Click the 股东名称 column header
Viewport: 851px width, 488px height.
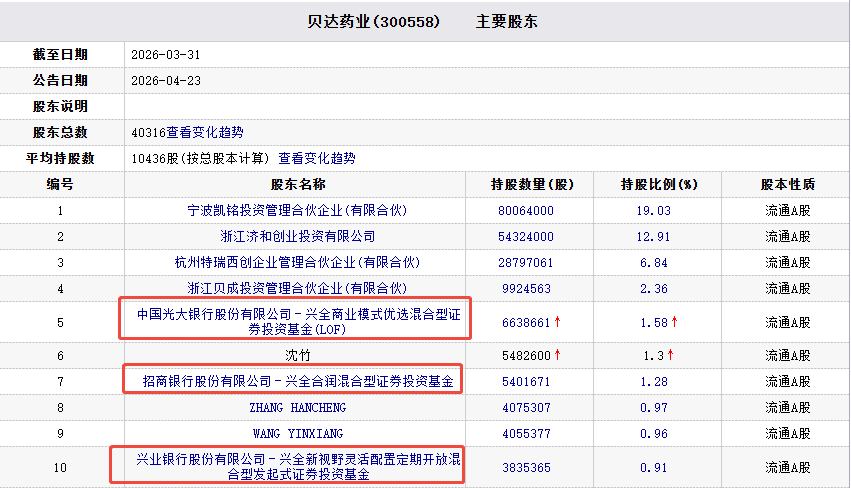tap(297, 184)
